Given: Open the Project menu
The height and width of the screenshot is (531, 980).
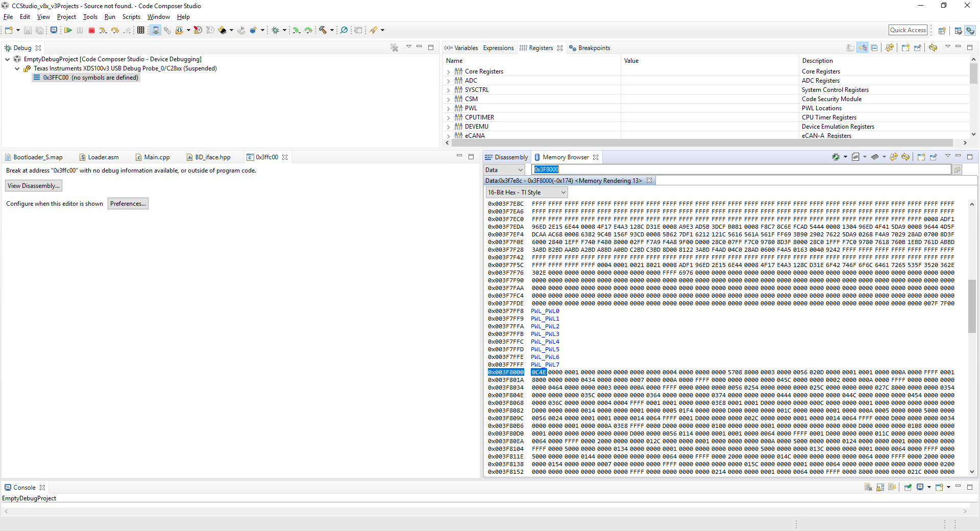Looking at the screenshot, I should tap(66, 17).
